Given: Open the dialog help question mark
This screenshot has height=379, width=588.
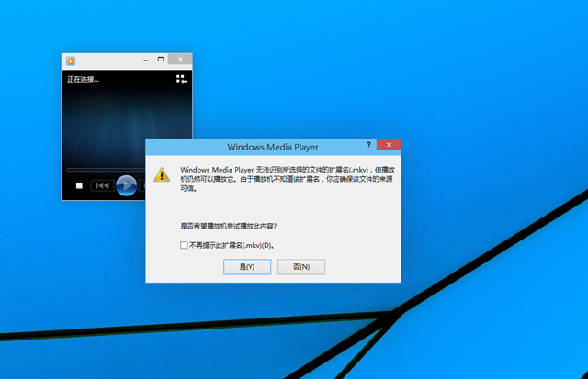Looking at the screenshot, I should [x=368, y=145].
